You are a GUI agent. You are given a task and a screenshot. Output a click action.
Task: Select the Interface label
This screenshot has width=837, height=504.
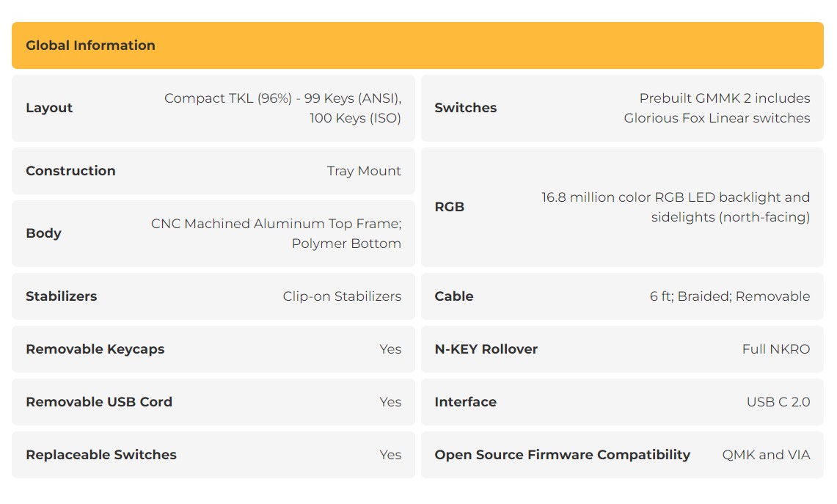tap(466, 402)
